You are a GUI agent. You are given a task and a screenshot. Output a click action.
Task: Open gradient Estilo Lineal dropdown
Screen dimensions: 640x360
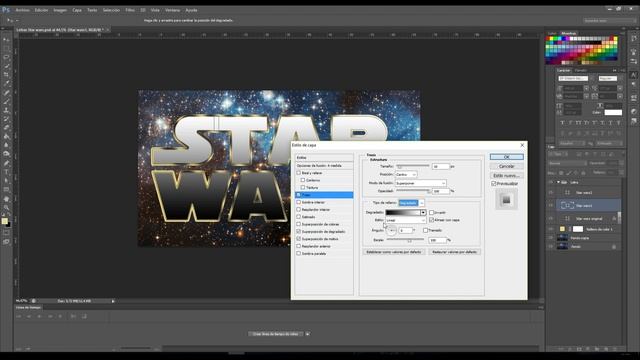(x=406, y=220)
